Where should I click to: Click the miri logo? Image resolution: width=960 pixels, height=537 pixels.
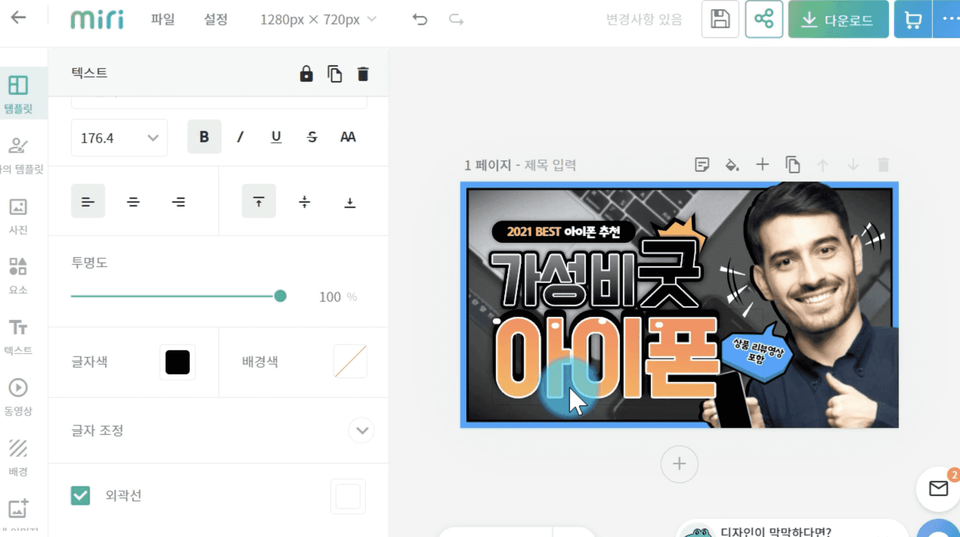[x=97, y=20]
